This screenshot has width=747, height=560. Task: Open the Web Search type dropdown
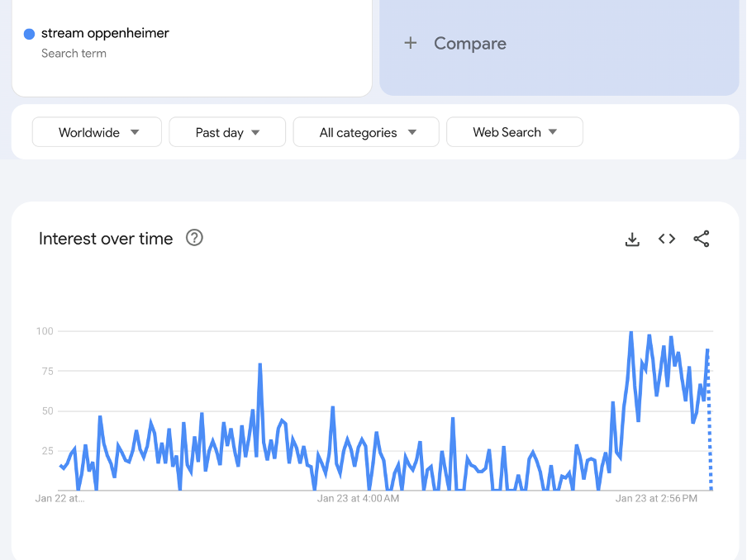click(x=514, y=132)
